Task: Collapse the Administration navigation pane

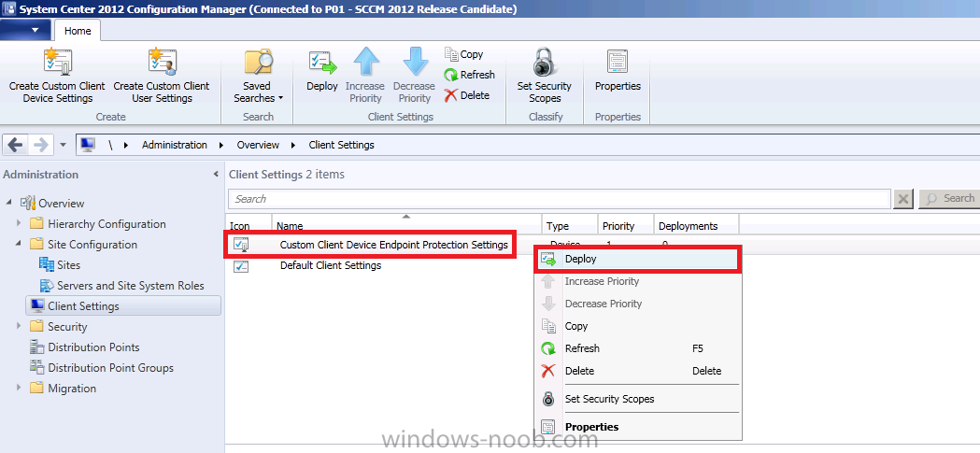Action: click(216, 175)
